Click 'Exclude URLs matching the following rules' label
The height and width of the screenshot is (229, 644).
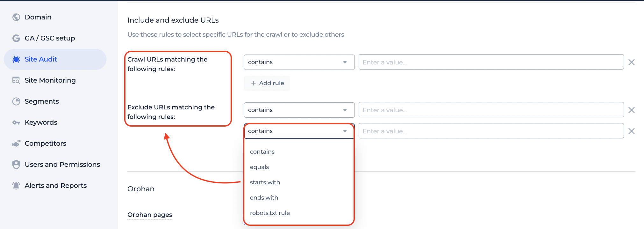171,112
